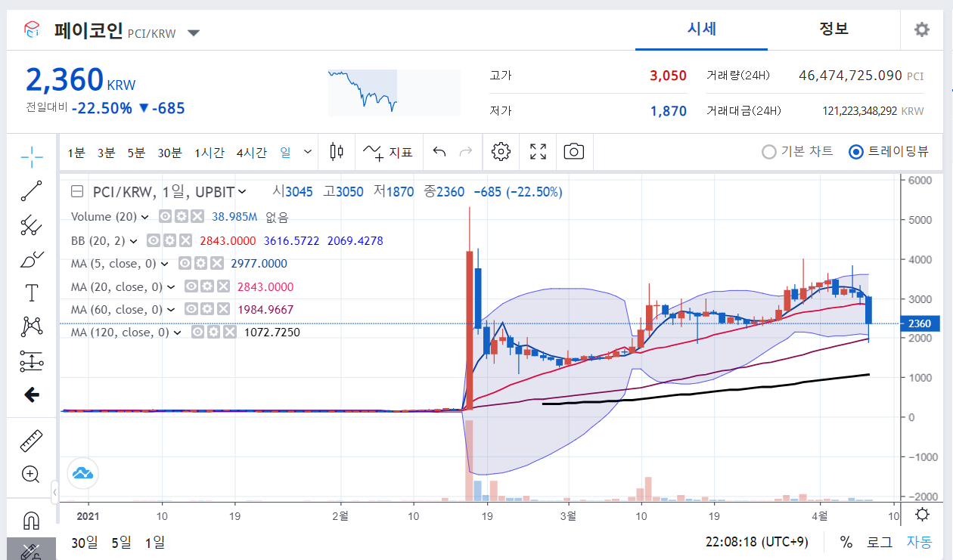The width and height of the screenshot is (953, 560).
Task: Click the cloud publish icon on chart
Action: (82, 474)
